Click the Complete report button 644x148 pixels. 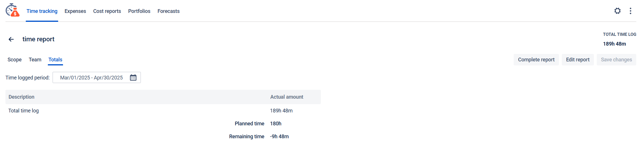tap(536, 60)
